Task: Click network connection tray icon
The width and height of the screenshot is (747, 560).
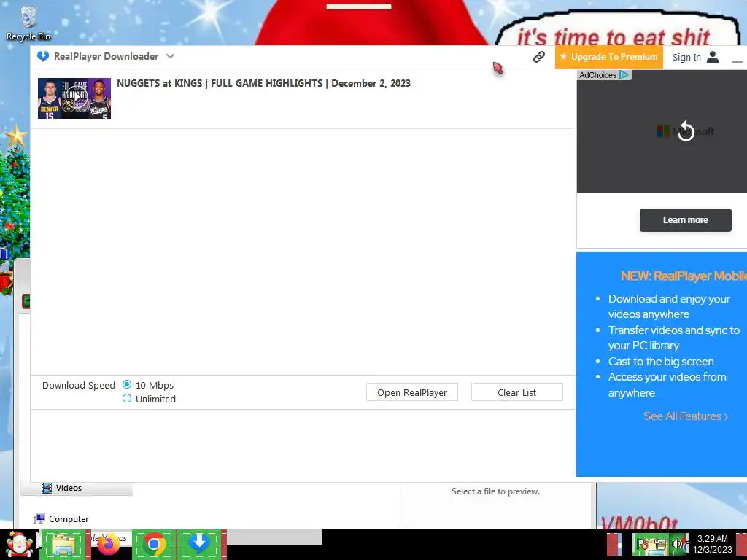Action: point(659,544)
